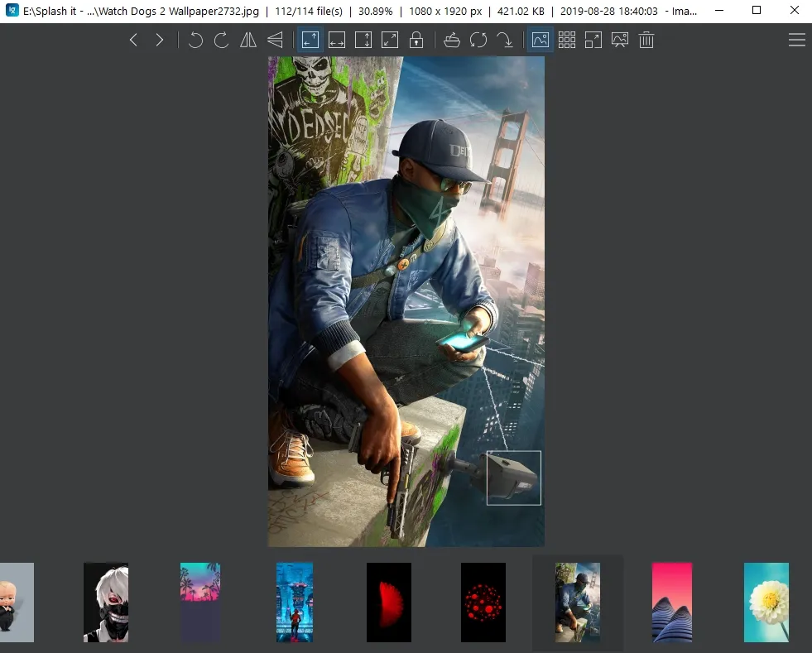This screenshot has height=653, width=812.
Task: Select the pink gradient hills thumbnail
Action: click(x=671, y=603)
